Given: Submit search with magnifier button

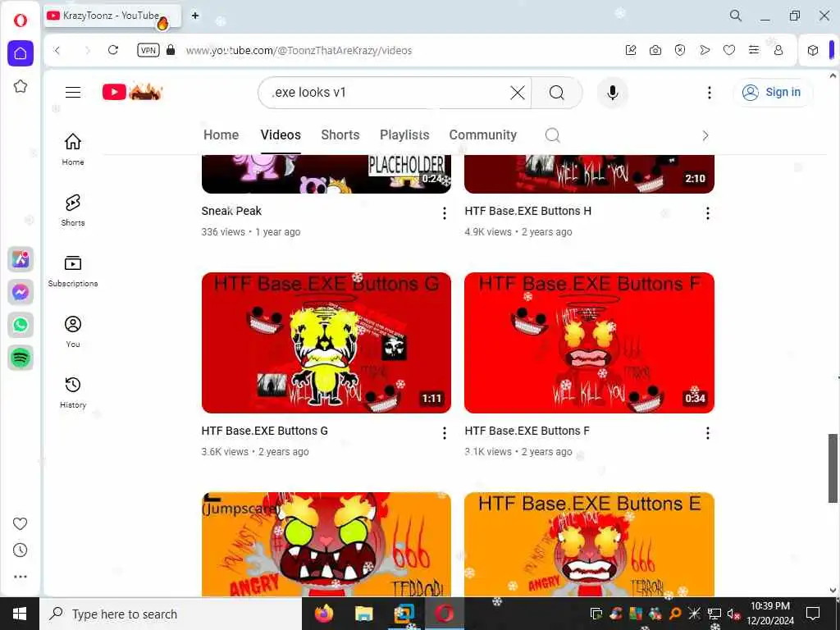Looking at the screenshot, I should (x=557, y=93).
